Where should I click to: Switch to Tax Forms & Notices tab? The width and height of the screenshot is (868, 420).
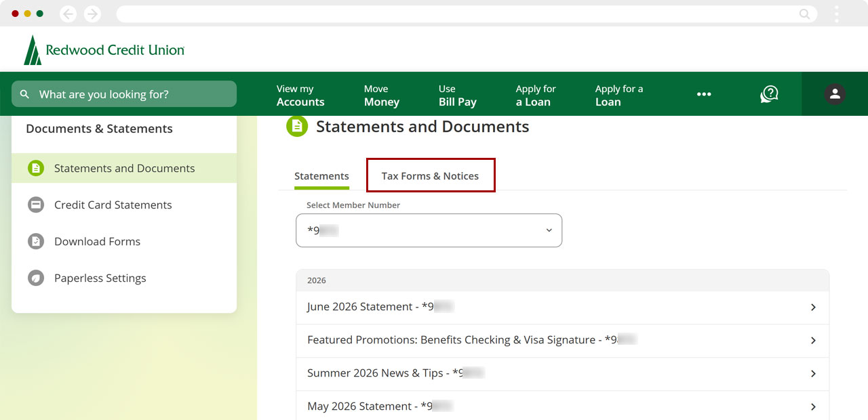pyautogui.click(x=430, y=176)
